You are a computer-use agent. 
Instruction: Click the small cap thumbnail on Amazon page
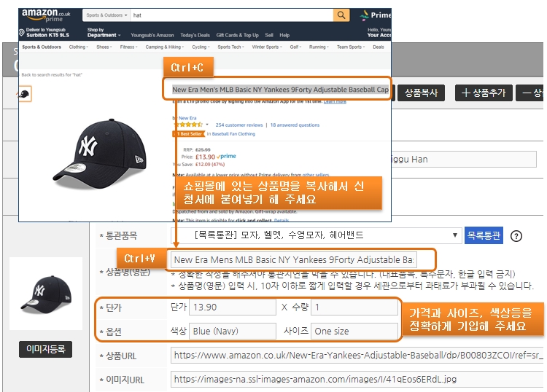pyautogui.click(x=24, y=94)
